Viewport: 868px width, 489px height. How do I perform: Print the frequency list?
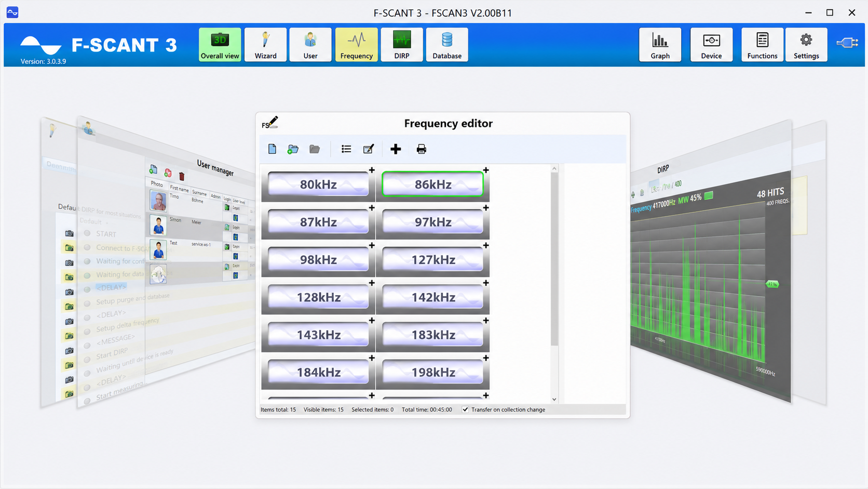[x=422, y=149]
